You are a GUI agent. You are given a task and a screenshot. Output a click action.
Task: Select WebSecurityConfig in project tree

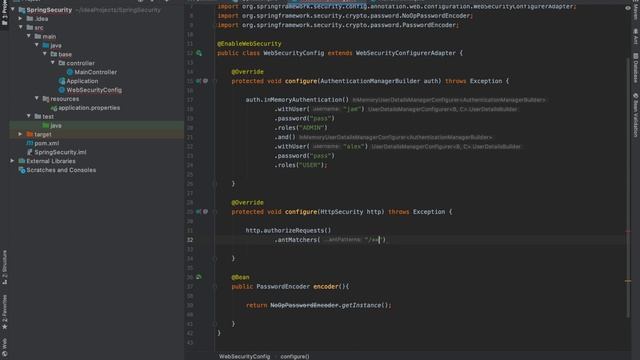pos(94,90)
